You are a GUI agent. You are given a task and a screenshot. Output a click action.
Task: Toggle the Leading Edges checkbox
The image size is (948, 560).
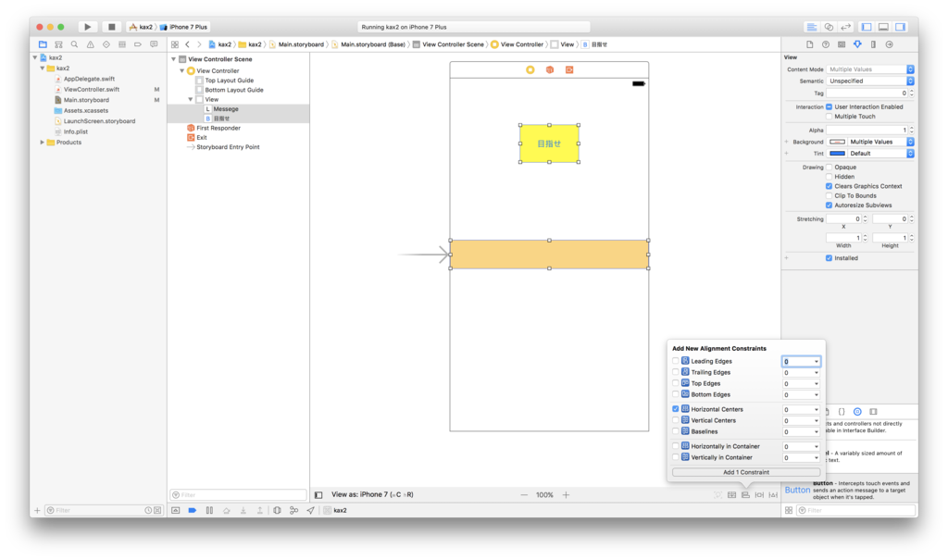(x=675, y=361)
